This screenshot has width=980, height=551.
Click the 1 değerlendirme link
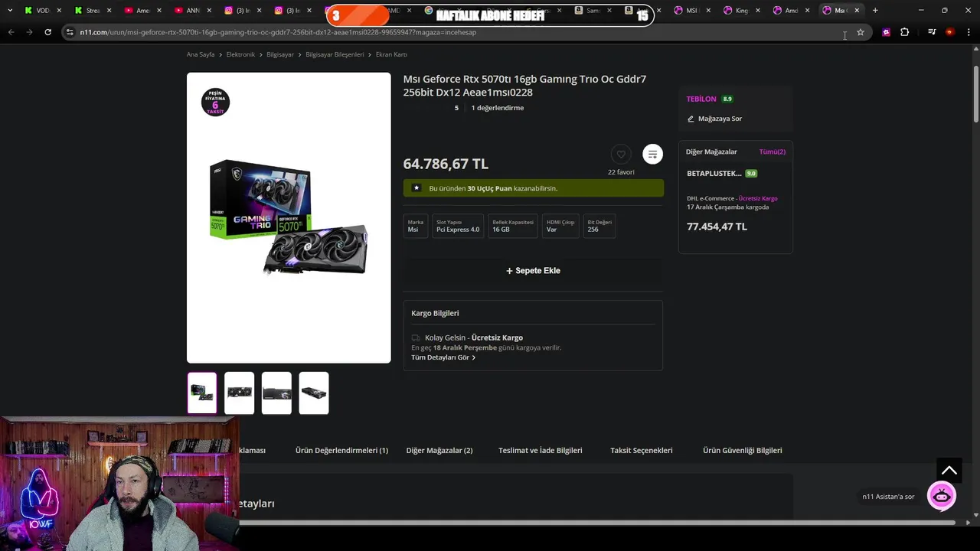[498, 108]
